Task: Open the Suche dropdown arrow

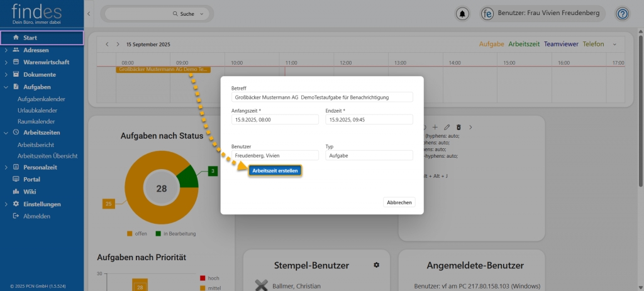Action: coord(201,14)
